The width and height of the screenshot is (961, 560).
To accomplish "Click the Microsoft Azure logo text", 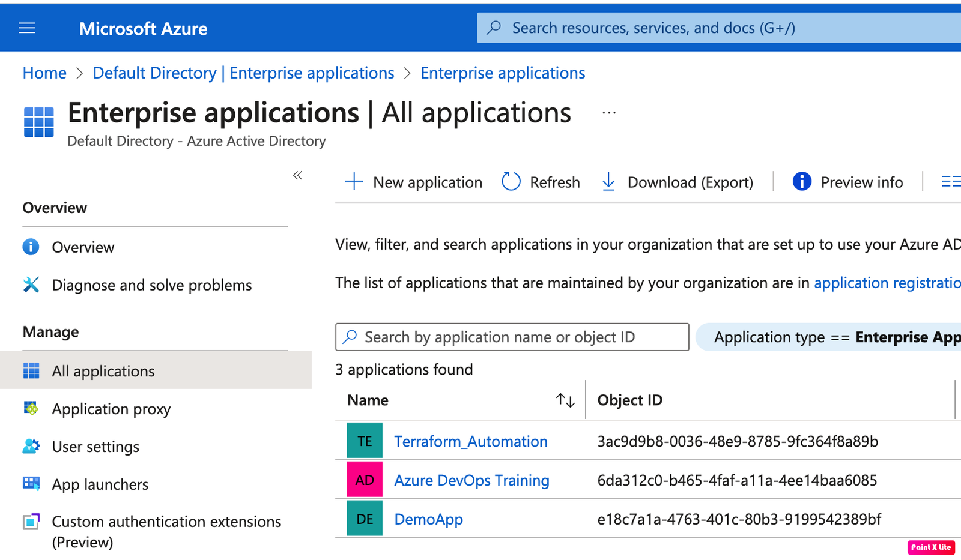I will point(143,28).
